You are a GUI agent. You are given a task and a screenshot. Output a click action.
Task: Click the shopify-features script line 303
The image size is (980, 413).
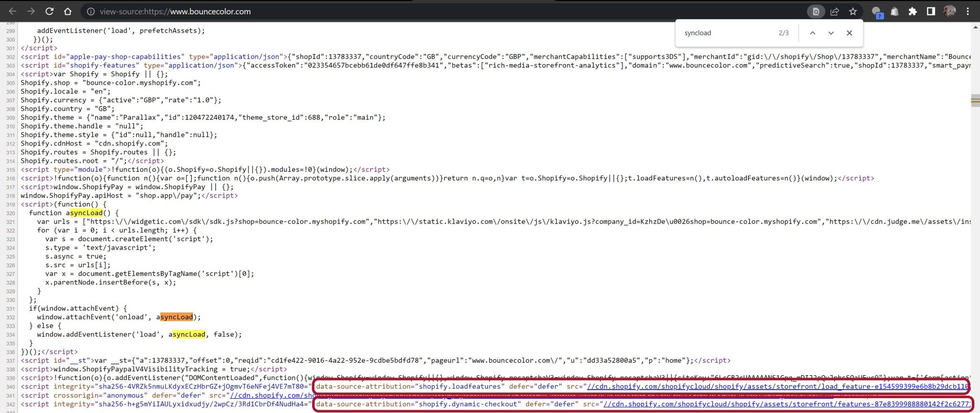[496, 65]
